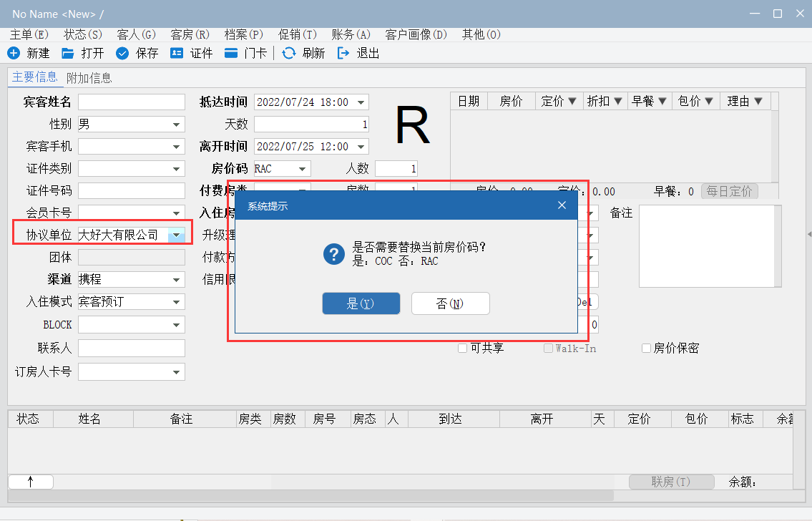This screenshot has height=521, width=812.
Task: Click the up arrow button below grid
Action: 31,482
